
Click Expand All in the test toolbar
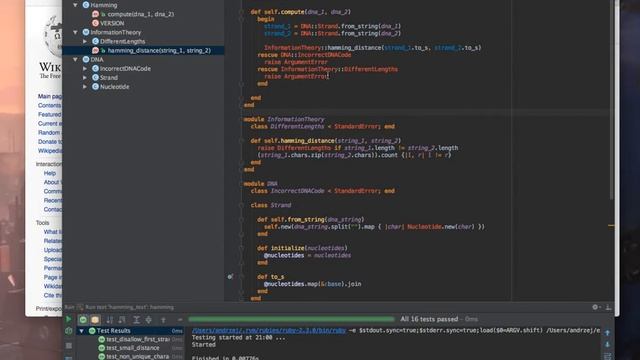point(137,320)
